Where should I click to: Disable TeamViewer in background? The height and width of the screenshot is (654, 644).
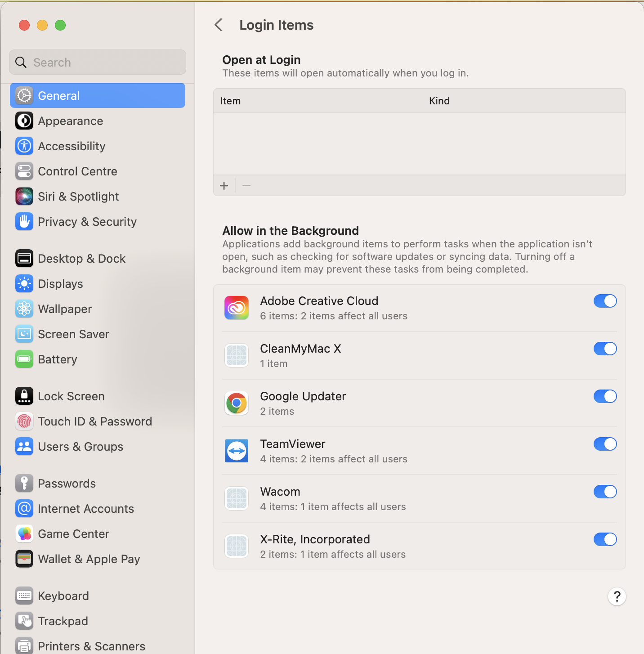tap(605, 444)
